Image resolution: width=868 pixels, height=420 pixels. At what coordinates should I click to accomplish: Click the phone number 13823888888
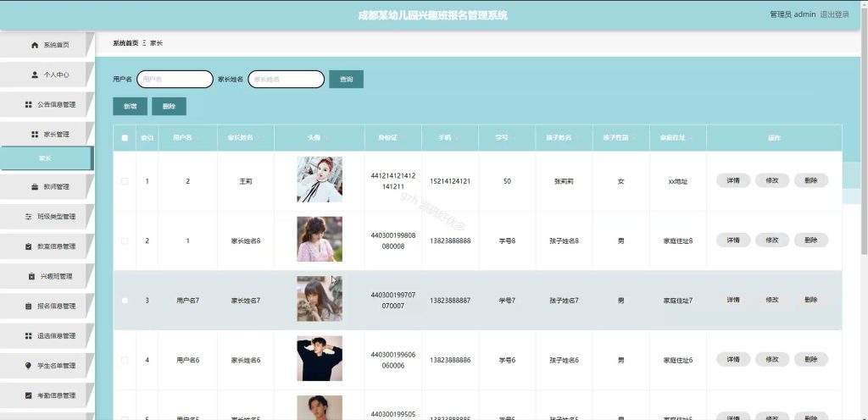[450, 241]
